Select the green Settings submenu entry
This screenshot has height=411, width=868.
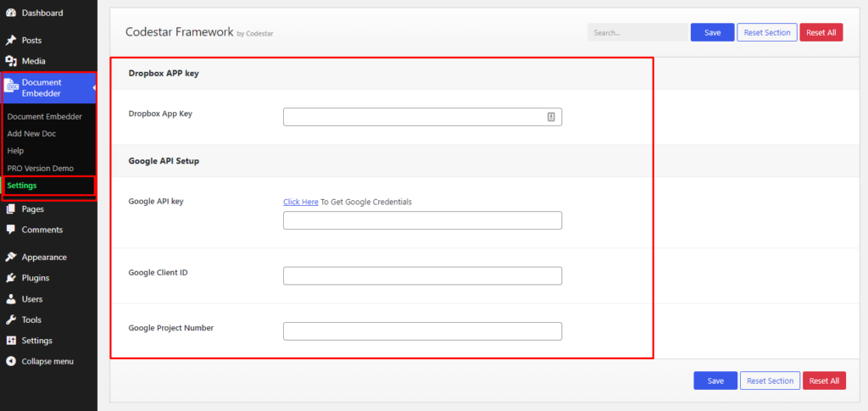pos(22,186)
